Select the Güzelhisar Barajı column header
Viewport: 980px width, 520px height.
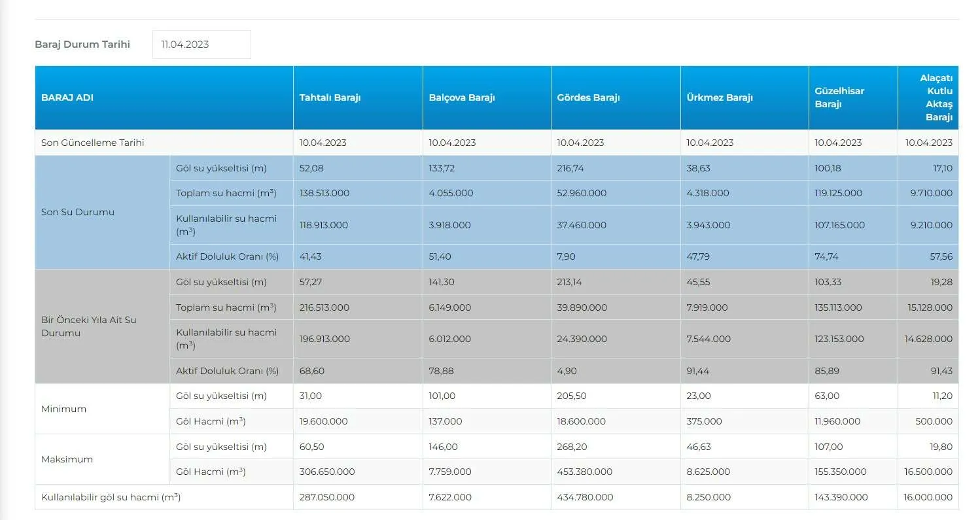point(839,97)
